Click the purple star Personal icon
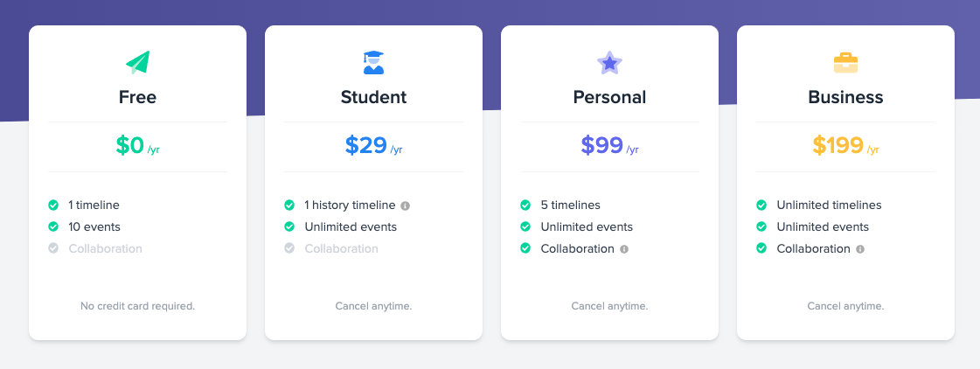The height and width of the screenshot is (369, 980). [609, 62]
